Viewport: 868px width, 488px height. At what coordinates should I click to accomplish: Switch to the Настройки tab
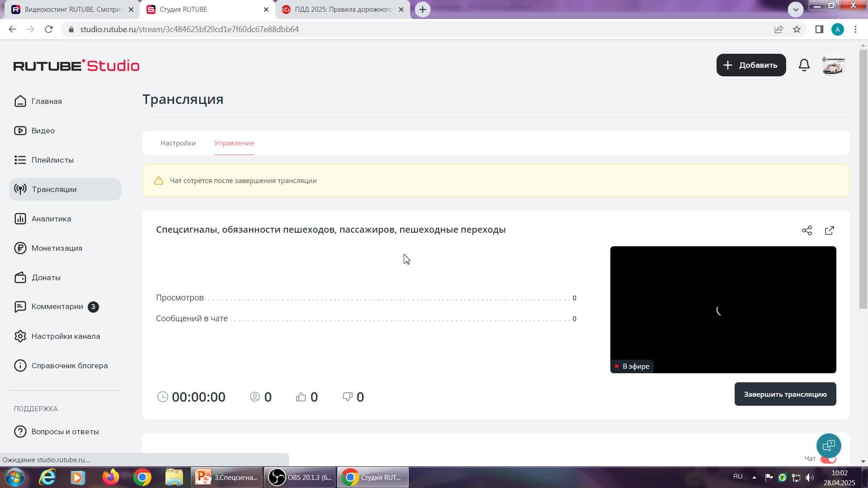pyautogui.click(x=178, y=143)
